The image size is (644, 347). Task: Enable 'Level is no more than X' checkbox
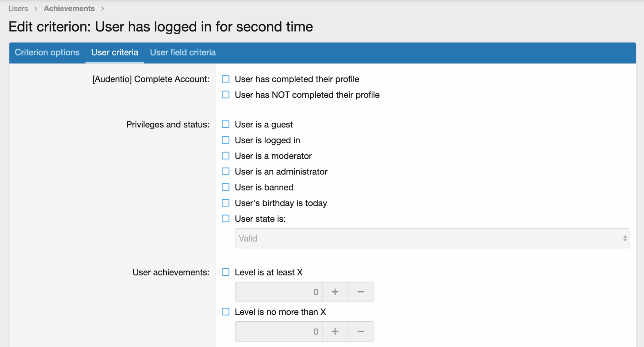pyautogui.click(x=225, y=312)
